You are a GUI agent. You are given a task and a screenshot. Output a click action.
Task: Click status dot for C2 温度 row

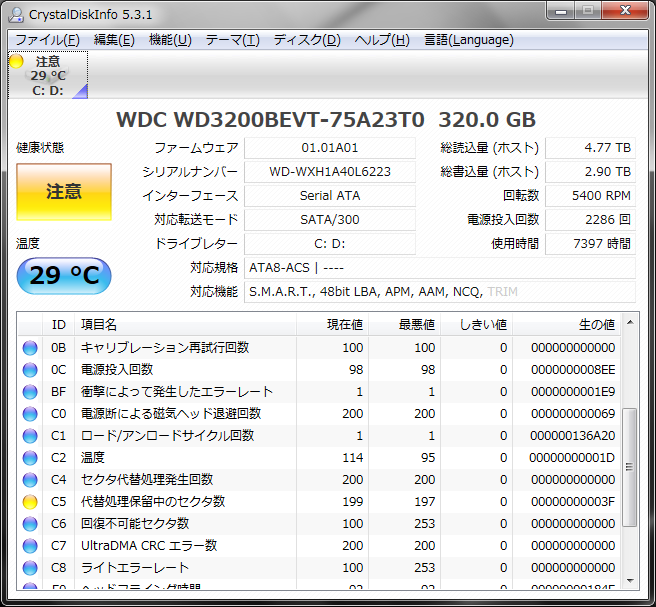(x=30, y=458)
